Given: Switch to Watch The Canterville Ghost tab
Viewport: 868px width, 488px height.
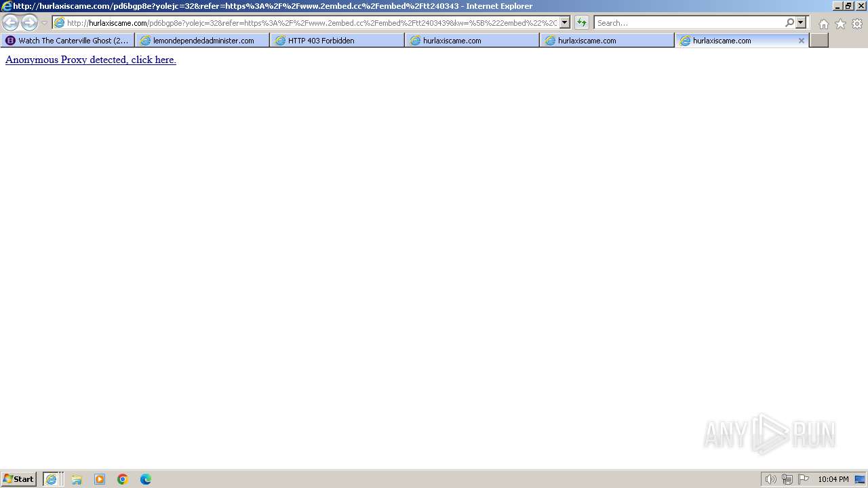Looking at the screenshot, I should click(68, 41).
